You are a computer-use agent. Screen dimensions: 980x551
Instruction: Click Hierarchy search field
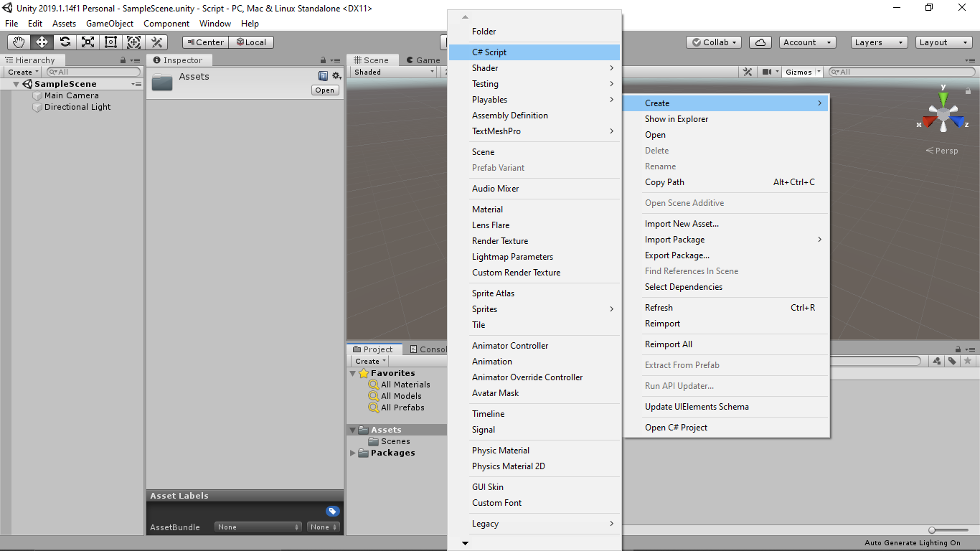point(94,72)
